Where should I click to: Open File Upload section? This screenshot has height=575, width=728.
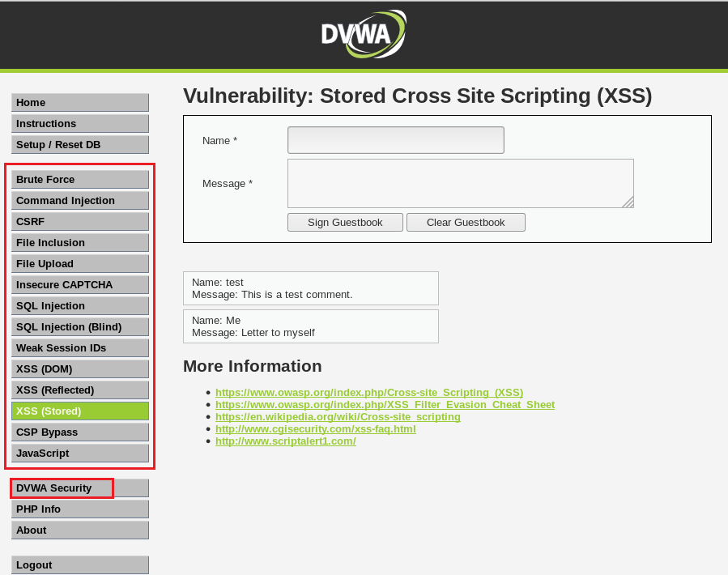pos(80,264)
